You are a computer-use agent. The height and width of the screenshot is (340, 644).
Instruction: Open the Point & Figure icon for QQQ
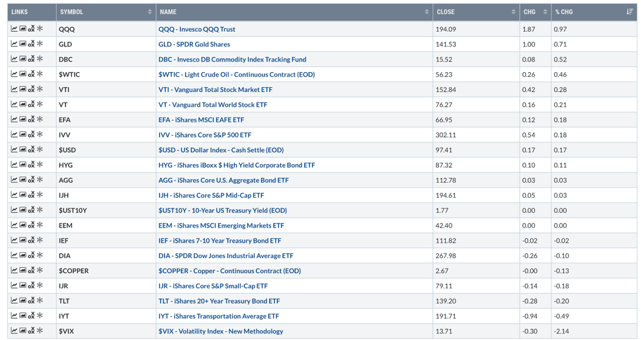tap(31, 29)
